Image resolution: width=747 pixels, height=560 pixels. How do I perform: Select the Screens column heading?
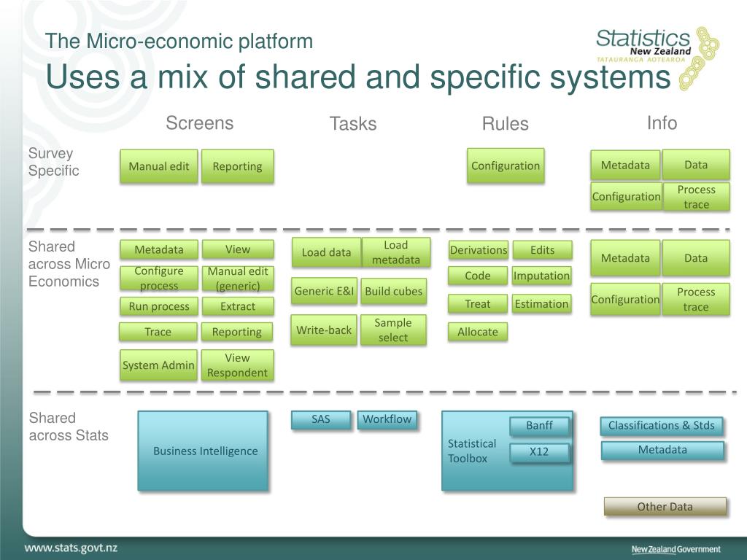(x=200, y=122)
